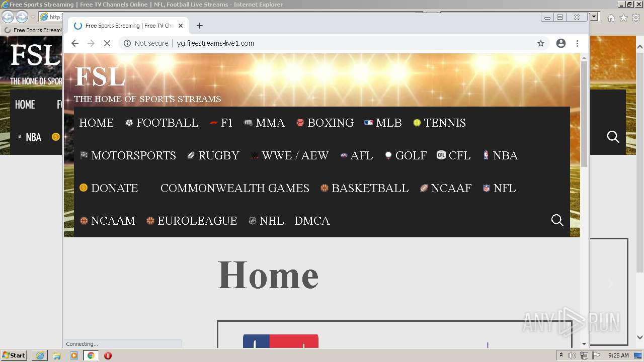Expand the Internet Explorer address dropdown arrow
The image size is (644, 362).
click(594, 17)
